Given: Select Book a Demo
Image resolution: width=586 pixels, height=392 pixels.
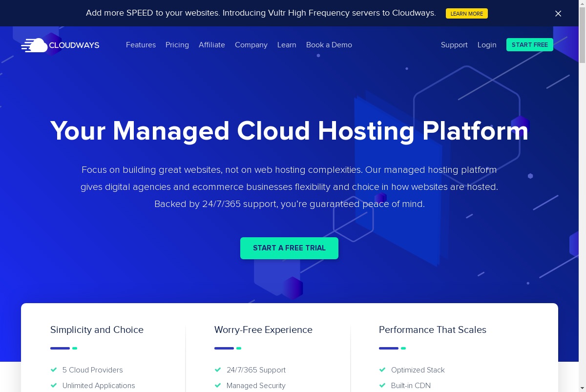Looking at the screenshot, I should (329, 45).
